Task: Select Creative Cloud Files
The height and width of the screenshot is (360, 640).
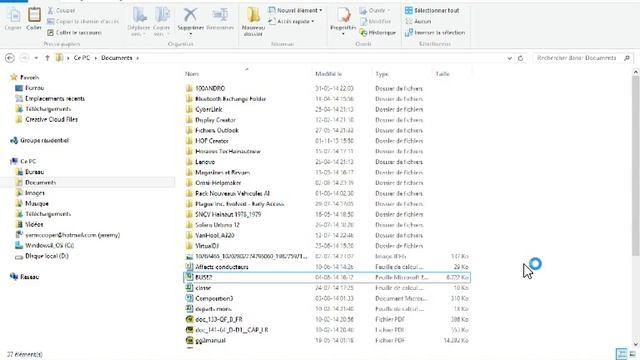Action: [x=47, y=119]
